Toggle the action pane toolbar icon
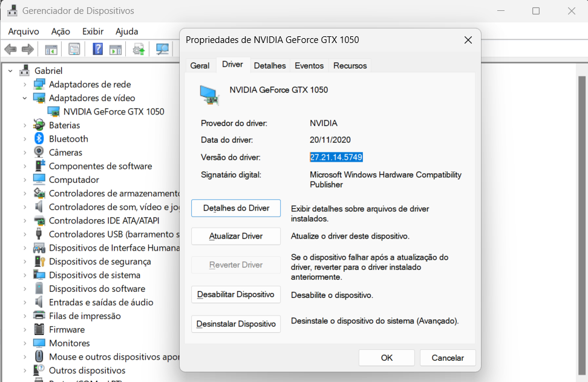Viewport: 588px width, 382px height. (x=116, y=49)
